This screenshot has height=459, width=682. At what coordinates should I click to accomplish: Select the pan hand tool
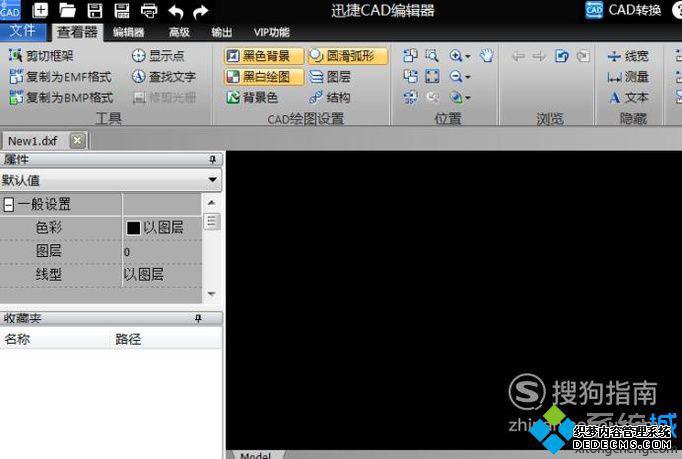pos(487,56)
